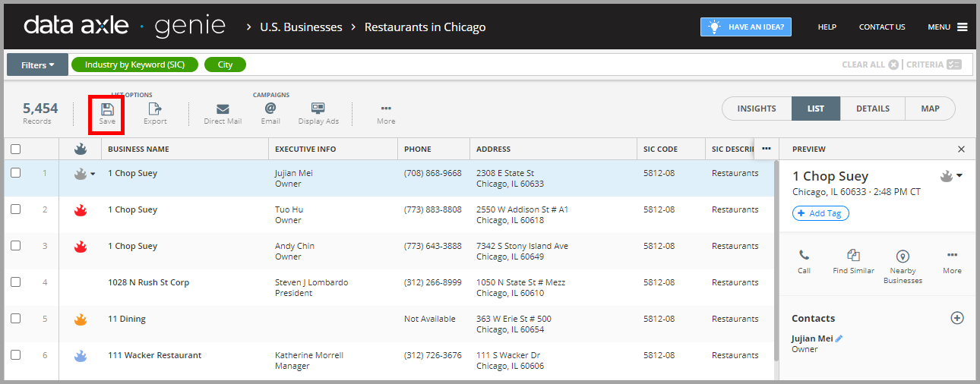Screen dimensions: 980x384
Task: Edit contact Jujian Mei pencil icon
Action: click(839, 338)
